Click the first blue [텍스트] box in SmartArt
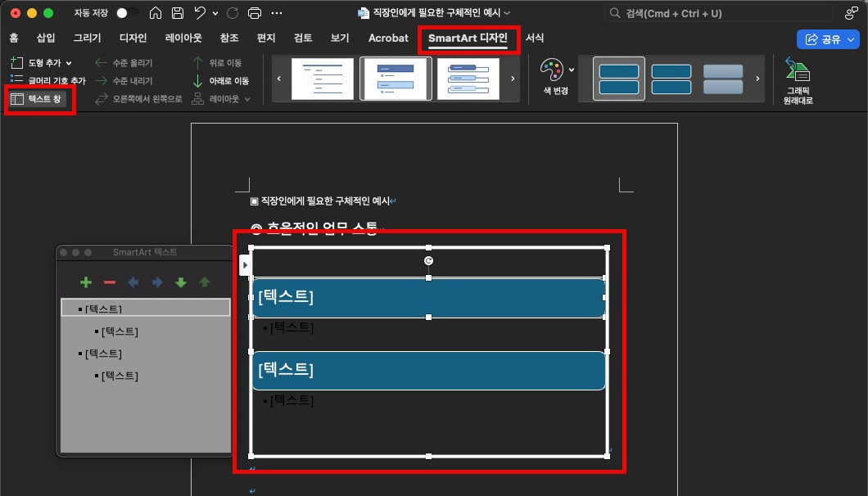This screenshot has height=496, width=868. pyautogui.click(x=428, y=298)
